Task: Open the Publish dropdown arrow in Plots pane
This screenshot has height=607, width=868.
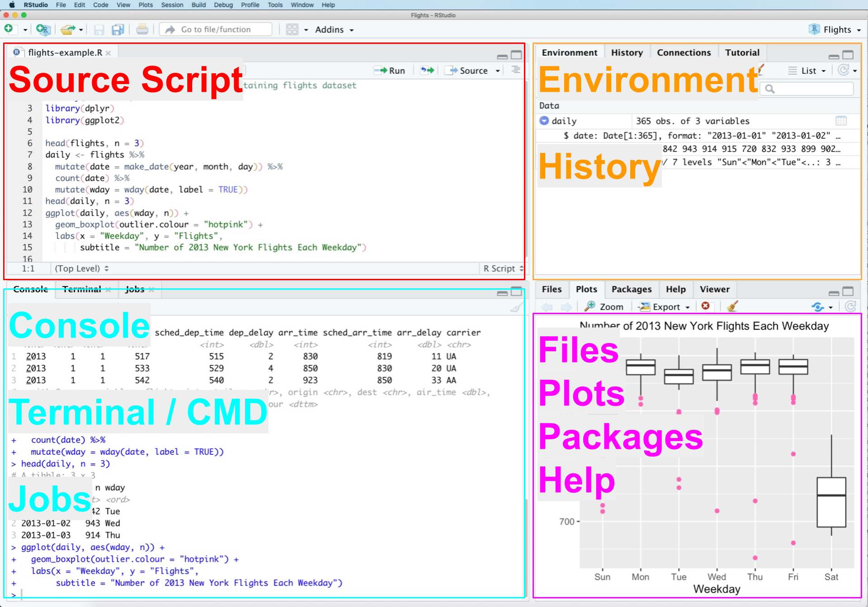Action: (831, 308)
